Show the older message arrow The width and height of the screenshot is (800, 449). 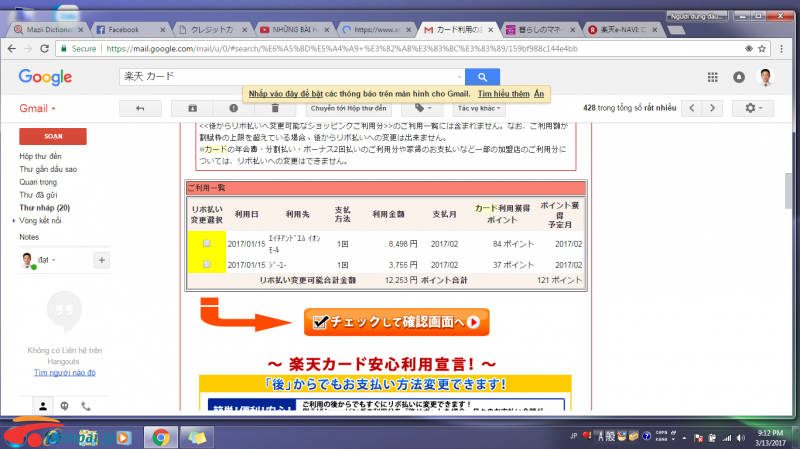pyautogui.click(x=712, y=108)
